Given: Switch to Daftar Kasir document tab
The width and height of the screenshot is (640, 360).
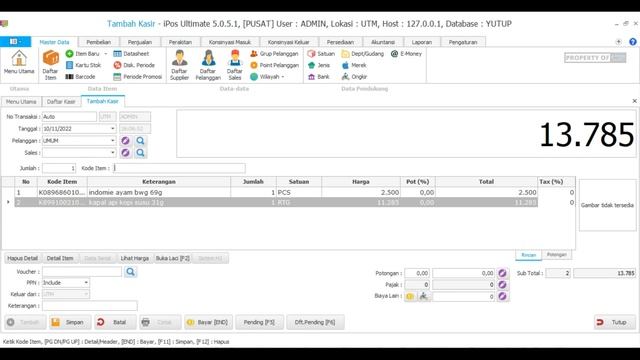Looking at the screenshot, I should pyautogui.click(x=61, y=102).
